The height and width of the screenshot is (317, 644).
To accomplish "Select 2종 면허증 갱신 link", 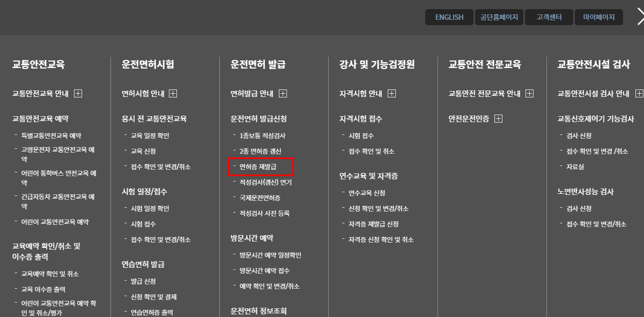I will [x=260, y=152].
